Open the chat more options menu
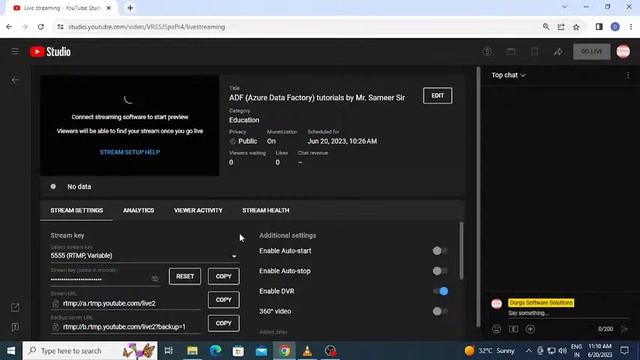 click(628, 75)
